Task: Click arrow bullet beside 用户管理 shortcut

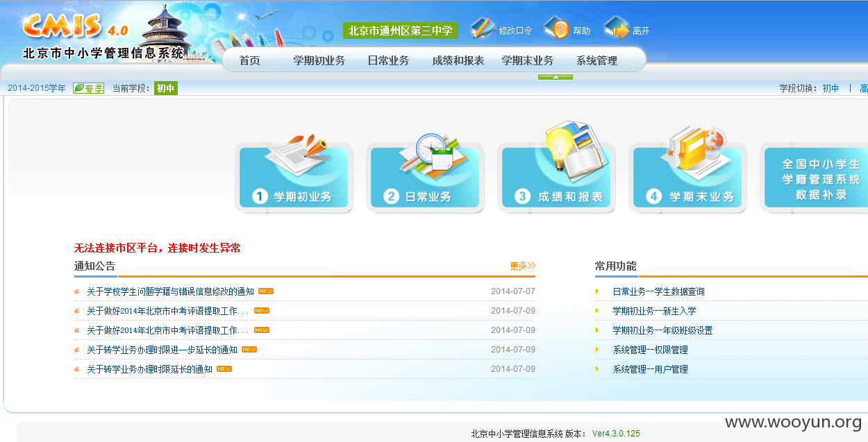Action: pyautogui.click(x=596, y=368)
